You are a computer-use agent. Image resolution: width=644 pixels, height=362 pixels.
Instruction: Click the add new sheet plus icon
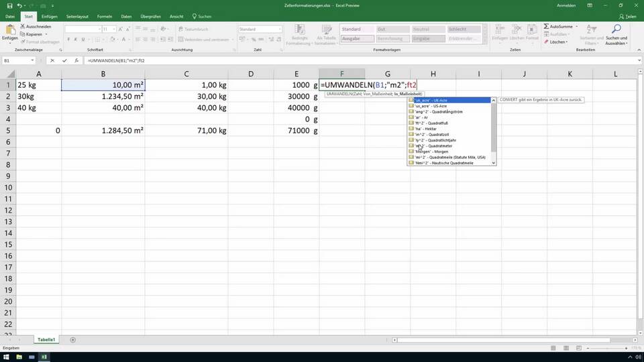pos(73,340)
